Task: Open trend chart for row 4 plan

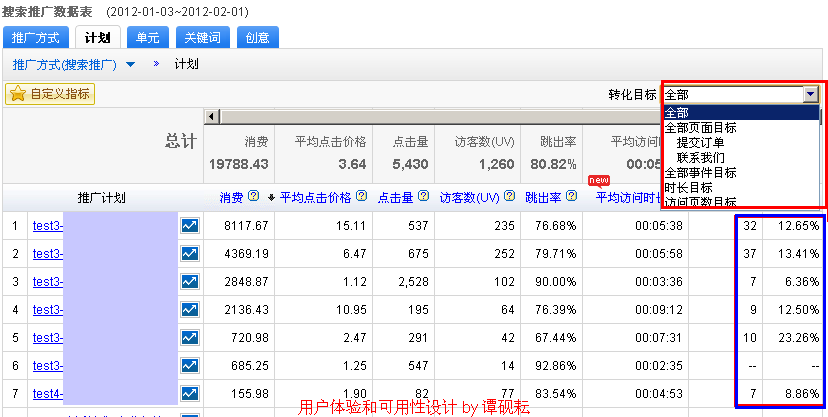Action: [190, 310]
